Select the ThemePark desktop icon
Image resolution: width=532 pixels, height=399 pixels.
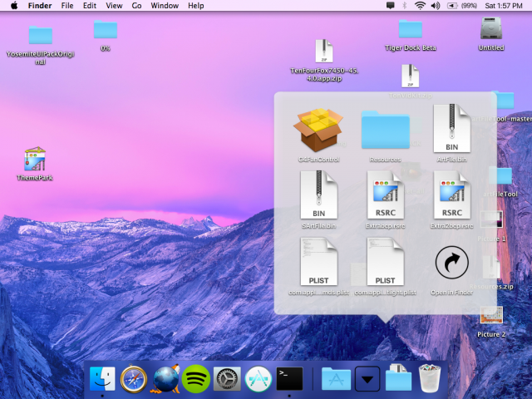[x=35, y=160]
